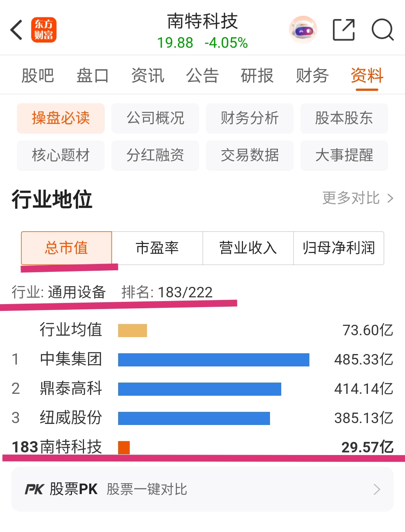Screen dimensions: 405x532
Task: Open the 东方财富 app logo
Action: coord(44,30)
